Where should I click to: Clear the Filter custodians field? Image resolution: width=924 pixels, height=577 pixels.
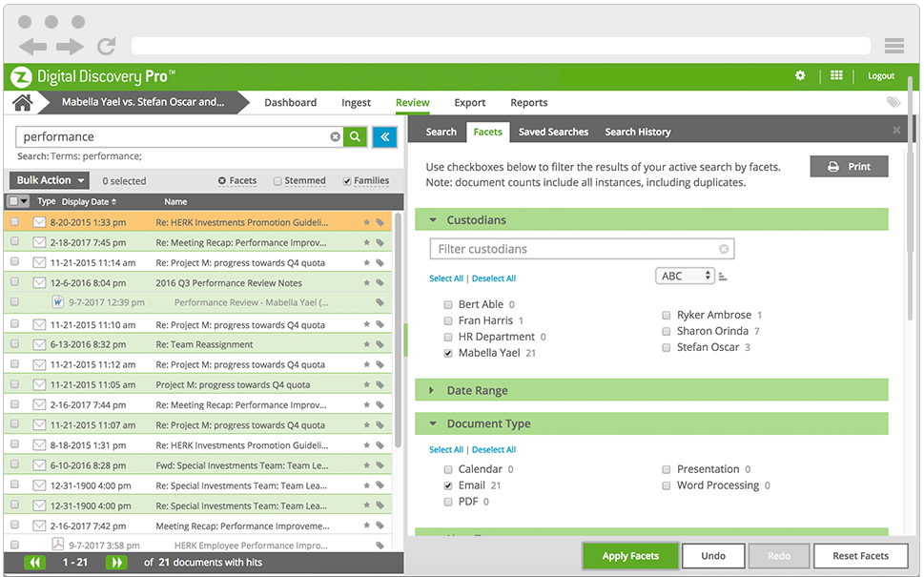[724, 249]
